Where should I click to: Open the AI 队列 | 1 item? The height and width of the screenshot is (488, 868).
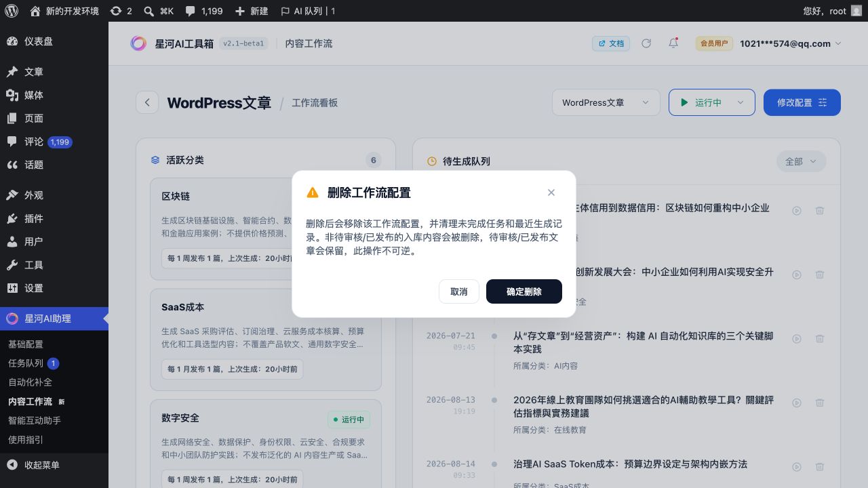coord(308,11)
